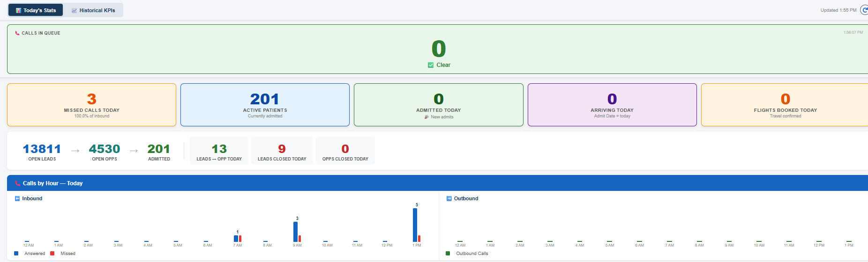Click the blue 1 PM inbound answered bar
Image resolution: width=868 pixels, height=262 pixels.
click(415, 225)
